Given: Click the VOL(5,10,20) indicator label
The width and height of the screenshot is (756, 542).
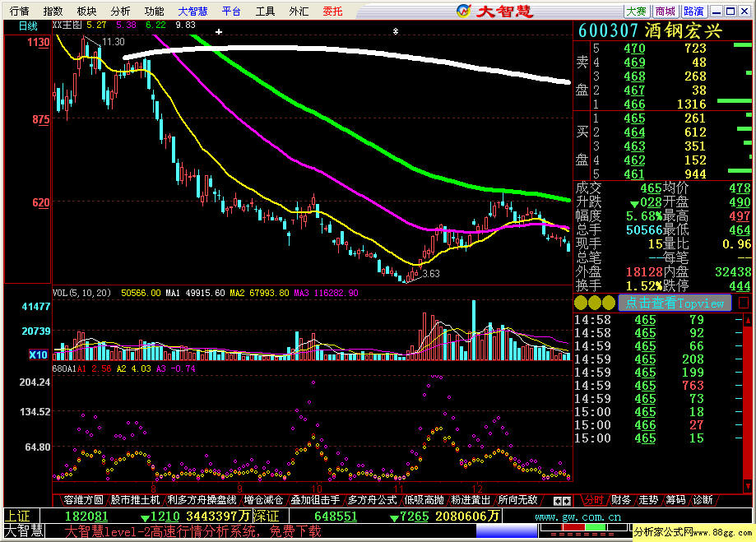Looking at the screenshot, I should (81, 293).
